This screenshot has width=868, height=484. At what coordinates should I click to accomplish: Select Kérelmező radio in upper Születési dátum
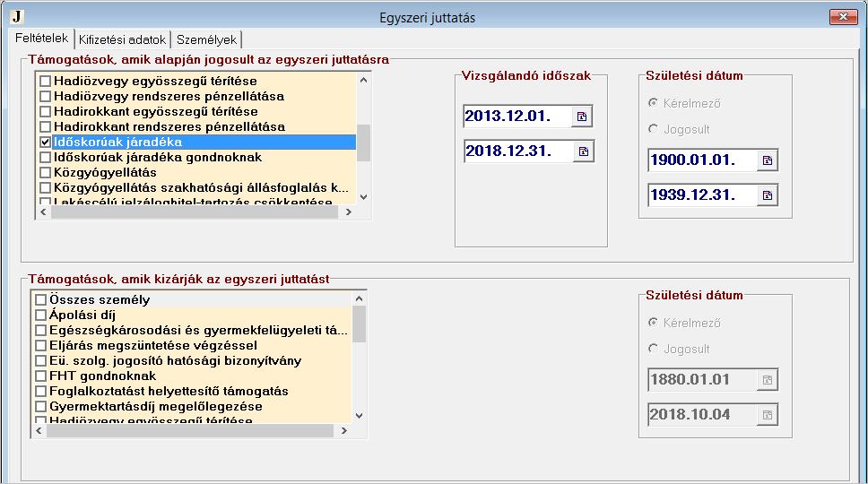[653, 103]
